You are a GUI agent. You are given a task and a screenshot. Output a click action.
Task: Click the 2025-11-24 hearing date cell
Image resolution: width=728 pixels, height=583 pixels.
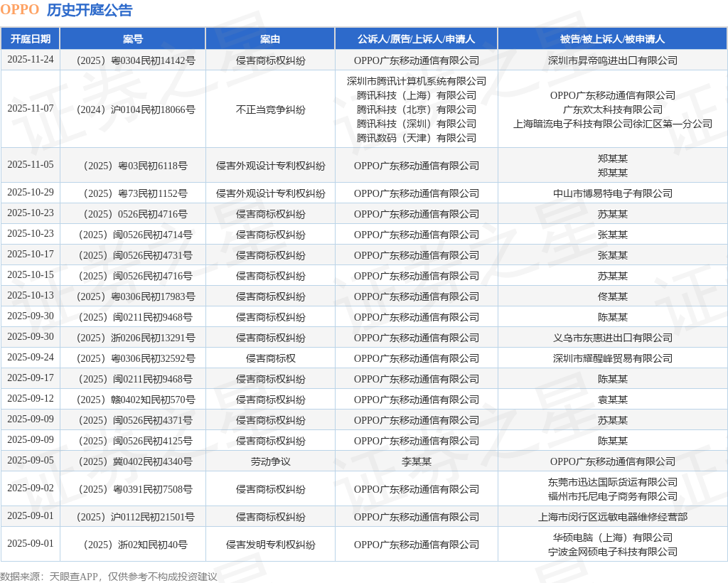[x=30, y=60]
